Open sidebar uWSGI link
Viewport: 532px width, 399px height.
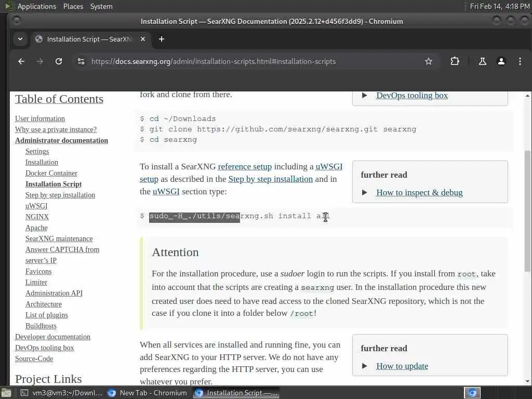[x=36, y=206]
